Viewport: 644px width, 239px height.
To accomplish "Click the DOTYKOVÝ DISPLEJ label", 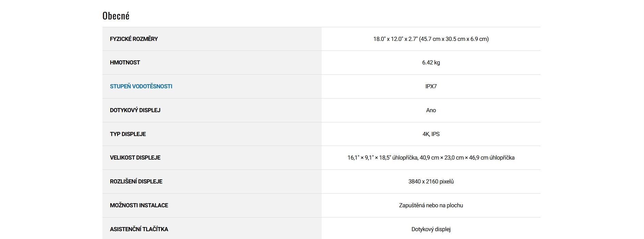I will click(135, 110).
